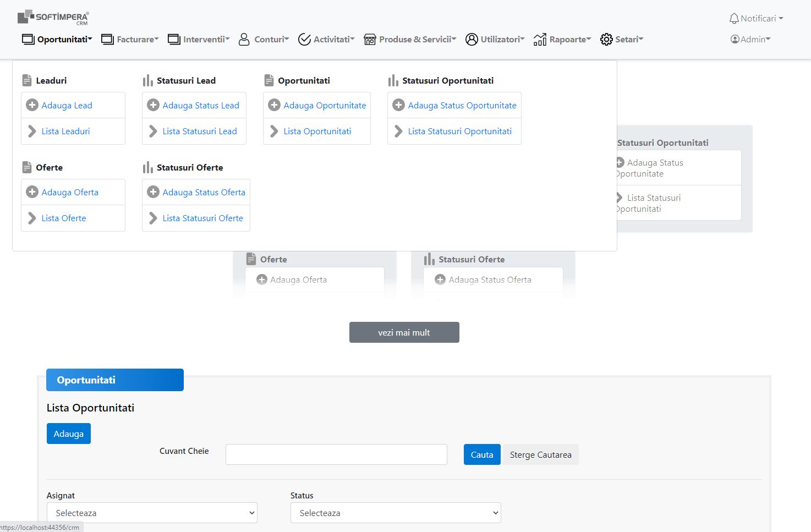
Task: Click the plus icon beside Adauga Lead
Action: tap(32, 105)
